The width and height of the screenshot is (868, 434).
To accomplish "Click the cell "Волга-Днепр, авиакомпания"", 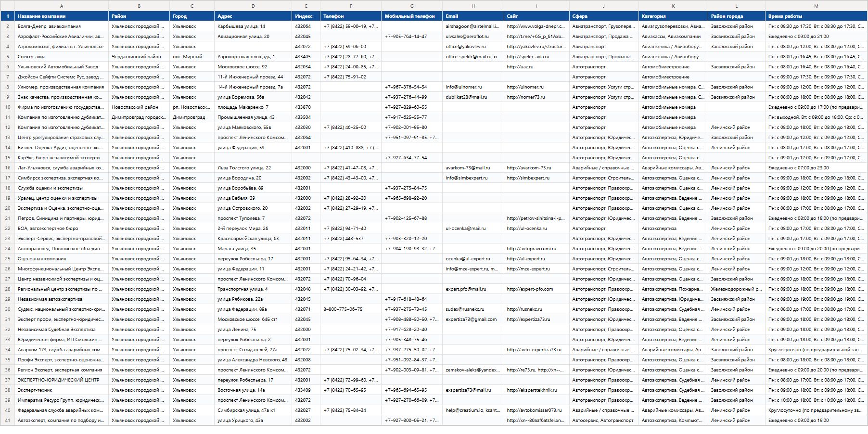I will point(62,26).
